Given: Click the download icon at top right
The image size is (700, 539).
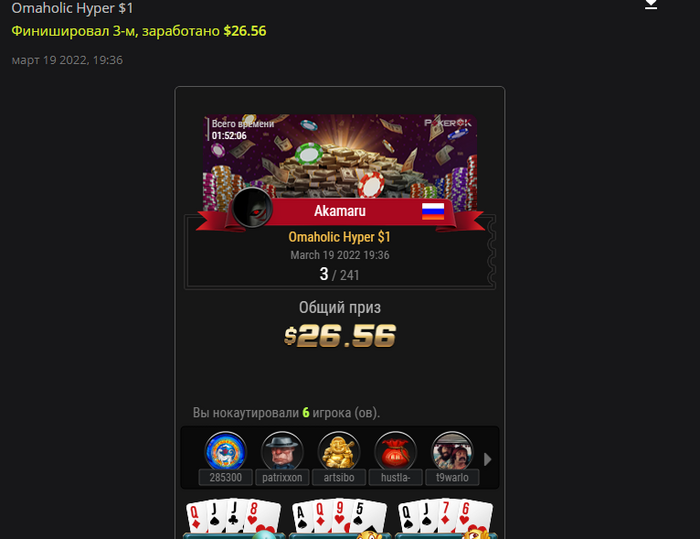Looking at the screenshot, I should pos(651,4).
